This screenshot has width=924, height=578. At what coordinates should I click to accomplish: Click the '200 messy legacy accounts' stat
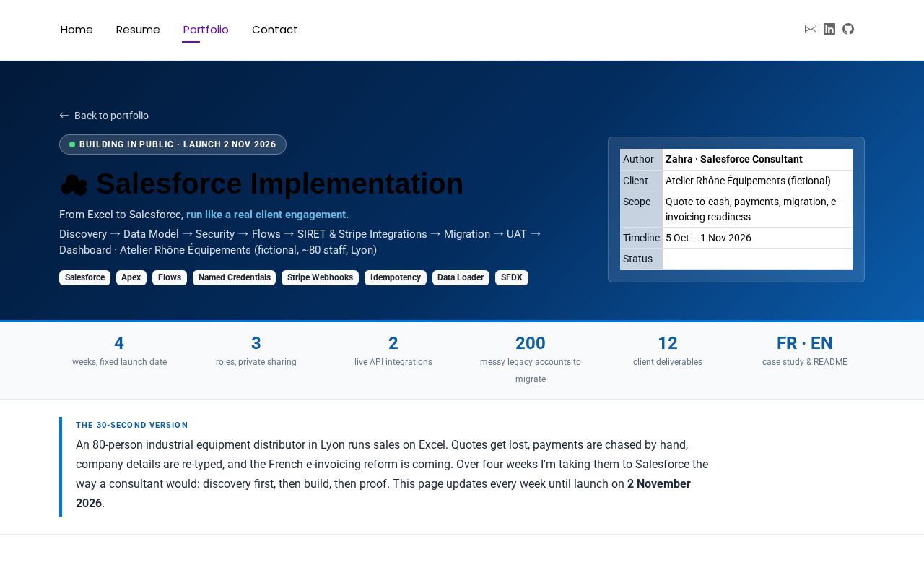[x=531, y=360]
